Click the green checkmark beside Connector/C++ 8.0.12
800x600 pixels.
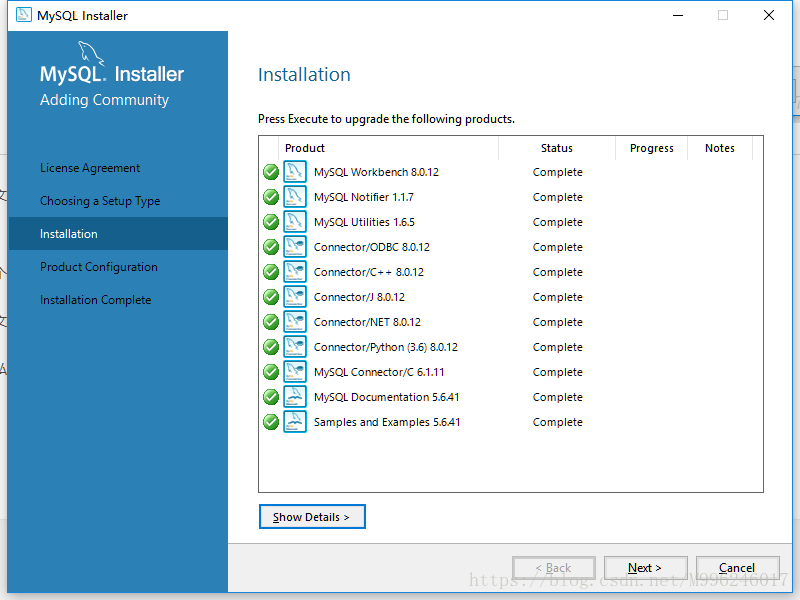click(x=271, y=272)
